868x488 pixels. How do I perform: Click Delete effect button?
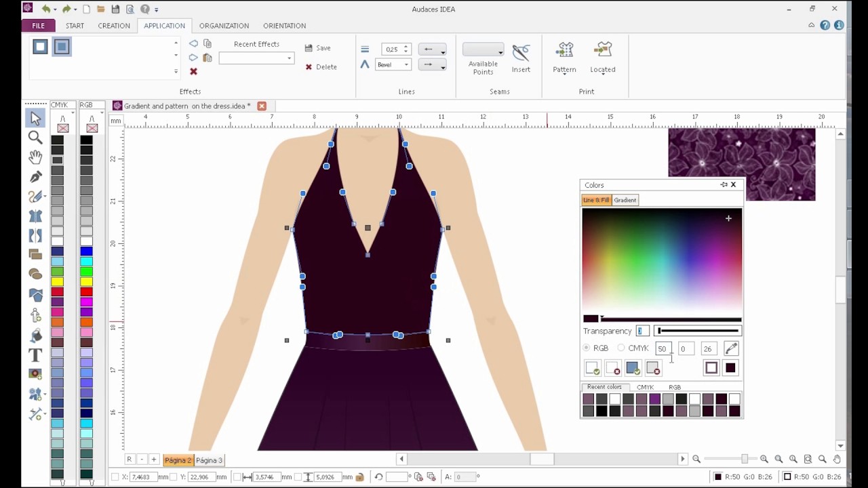coord(321,67)
